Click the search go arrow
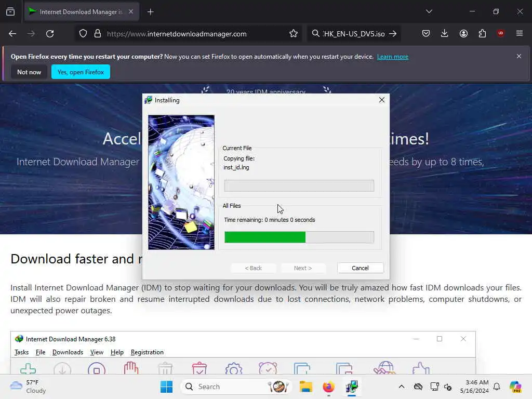Viewport: 532px width, 399px height. click(x=393, y=34)
